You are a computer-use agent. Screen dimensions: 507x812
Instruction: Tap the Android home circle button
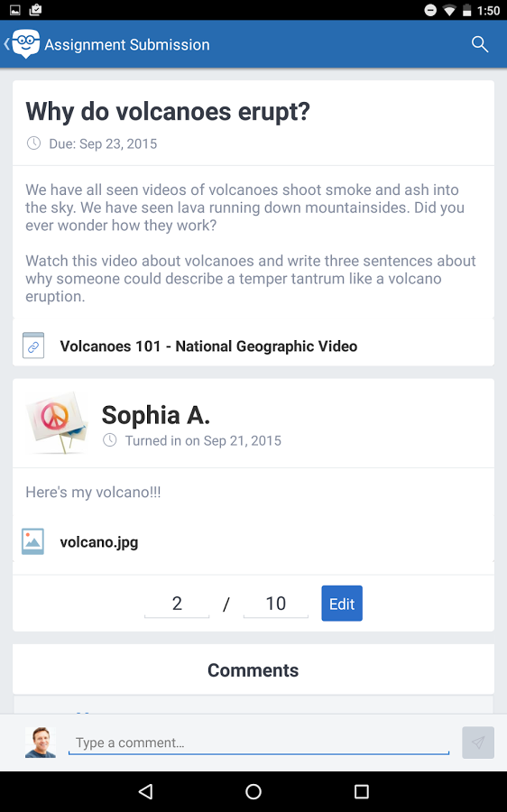(x=253, y=791)
